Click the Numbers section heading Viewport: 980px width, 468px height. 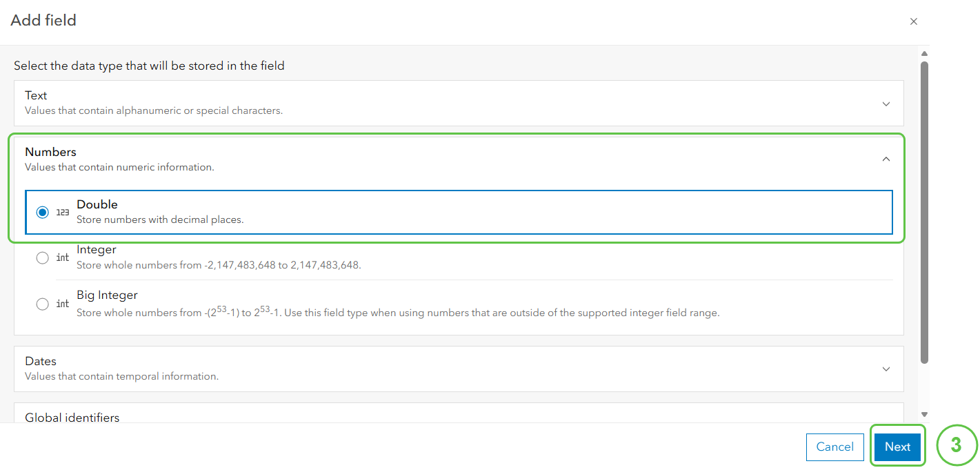50,152
